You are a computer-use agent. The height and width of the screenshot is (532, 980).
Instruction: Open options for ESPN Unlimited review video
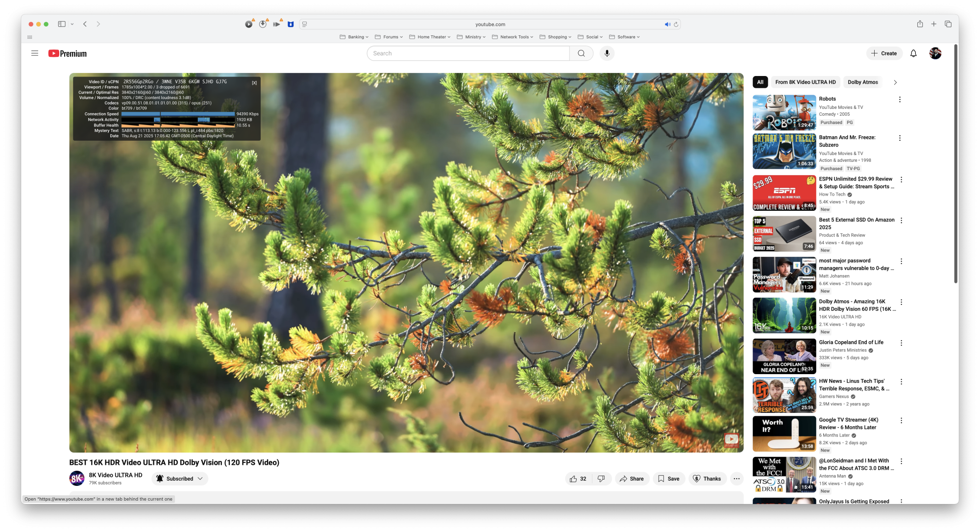(901, 180)
